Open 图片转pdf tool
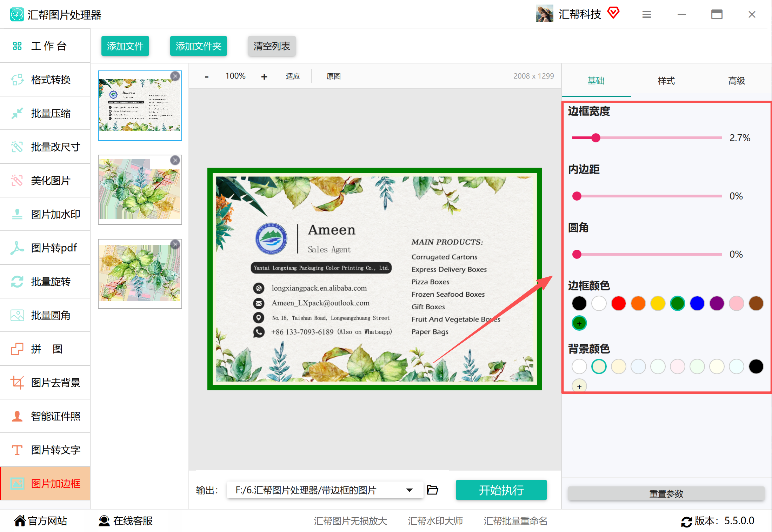Image resolution: width=772 pixels, height=532 pixels. coord(45,248)
